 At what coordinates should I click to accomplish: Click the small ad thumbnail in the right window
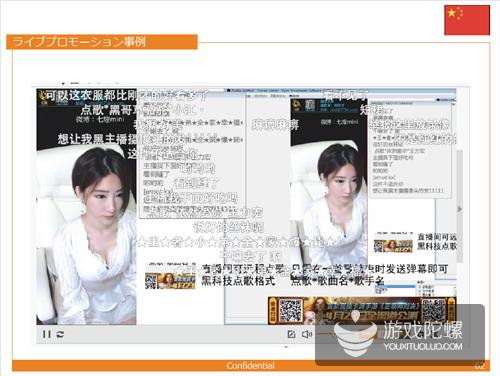tap(393, 246)
